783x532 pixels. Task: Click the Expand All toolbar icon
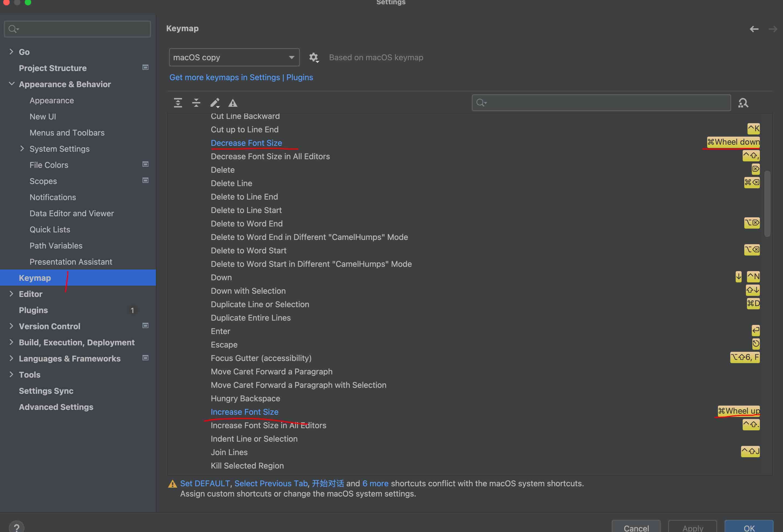[178, 103]
